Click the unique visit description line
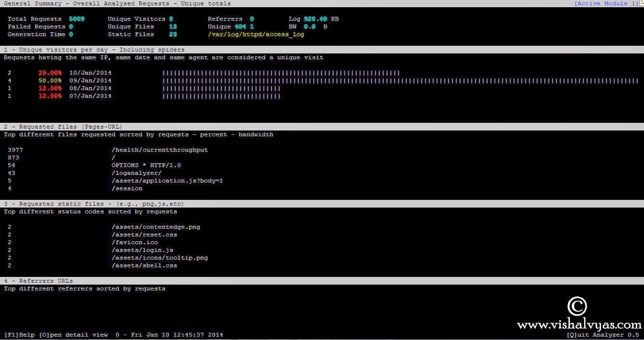This screenshot has width=644, height=340. pos(164,57)
